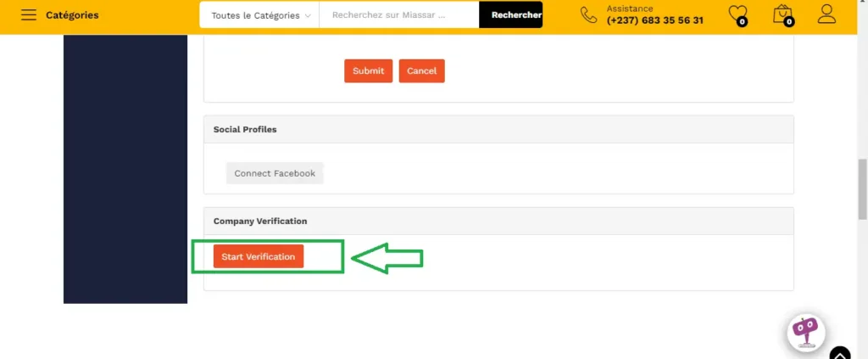Click the orange Submit button
Viewport: 868px width, 359px height.
tap(368, 71)
